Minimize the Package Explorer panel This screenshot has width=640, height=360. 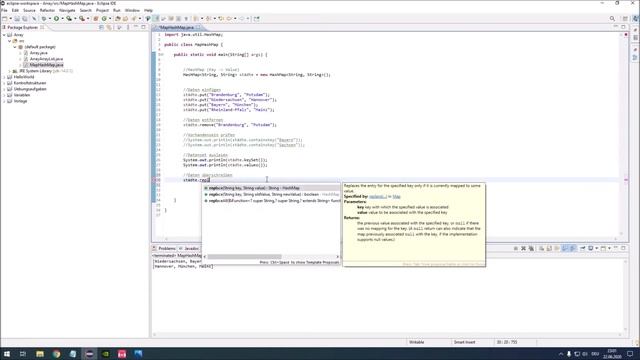coord(136,27)
